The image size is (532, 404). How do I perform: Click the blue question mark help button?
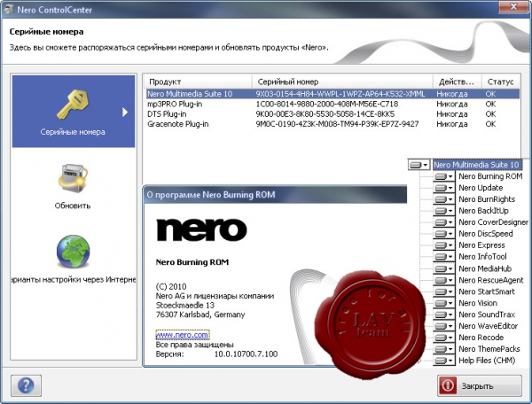[26, 385]
